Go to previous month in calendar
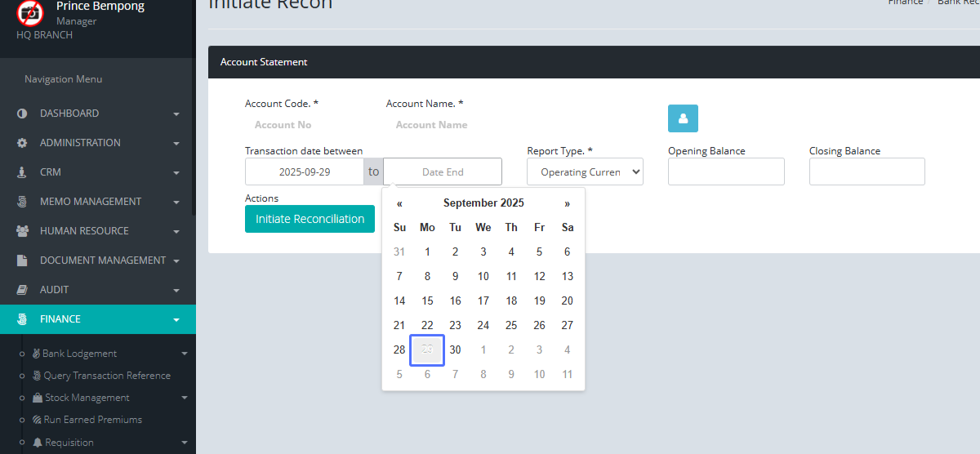Image resolution: width=980 pixels, height=454 pixels. click(x=399, y=203)
